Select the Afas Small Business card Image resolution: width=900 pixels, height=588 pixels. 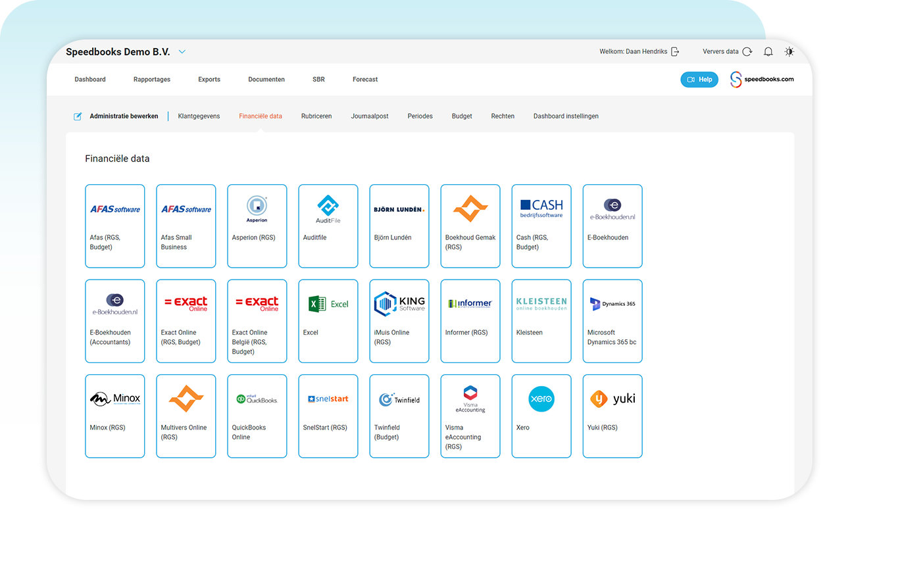click(186, 226)
